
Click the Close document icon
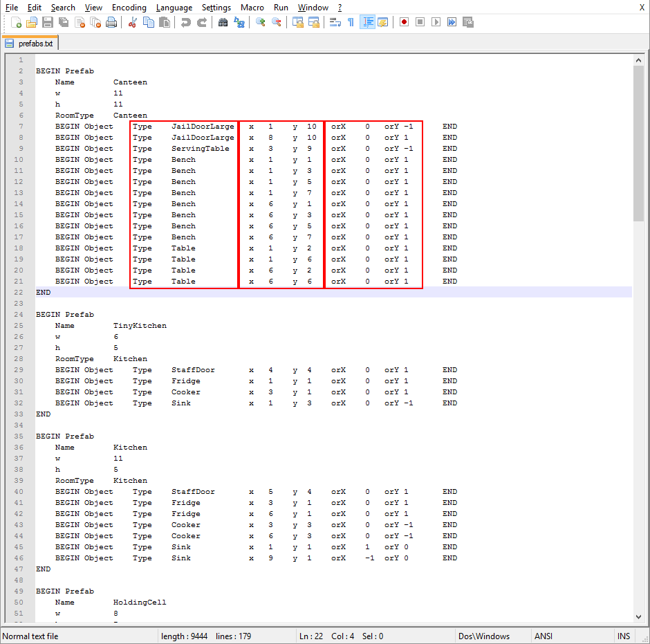80,22
